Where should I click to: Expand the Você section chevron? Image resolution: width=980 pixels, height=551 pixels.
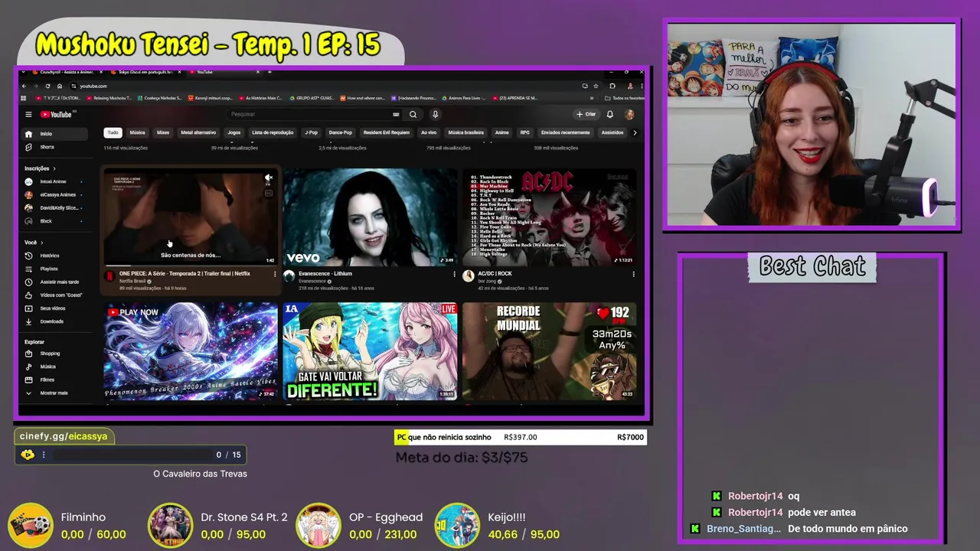pos(41,243)
